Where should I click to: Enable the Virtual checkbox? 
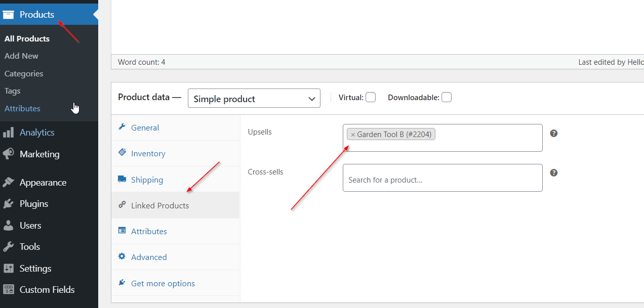(371, 98)
